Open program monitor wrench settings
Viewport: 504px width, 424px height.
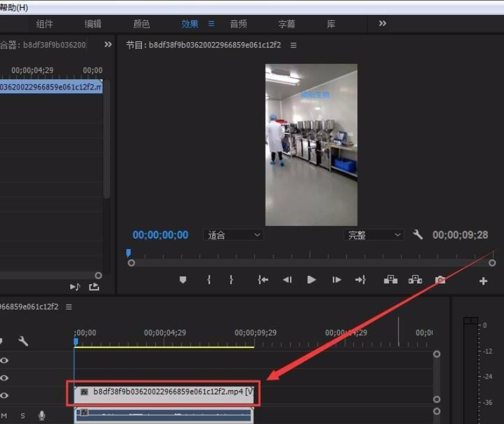(418, 235)
